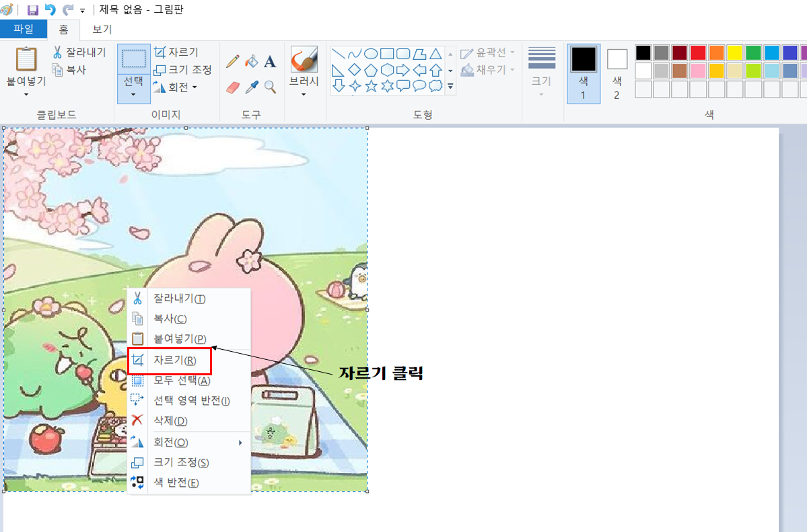The image size is (807, 532).
Task: Pick the orange palette swatch
Action: click(716, 52)
